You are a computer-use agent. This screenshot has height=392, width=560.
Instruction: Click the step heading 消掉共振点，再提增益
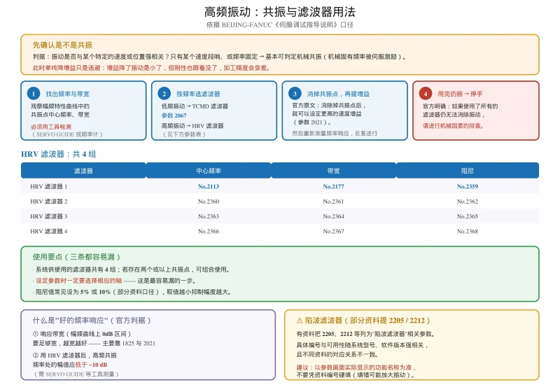(338, 94)
